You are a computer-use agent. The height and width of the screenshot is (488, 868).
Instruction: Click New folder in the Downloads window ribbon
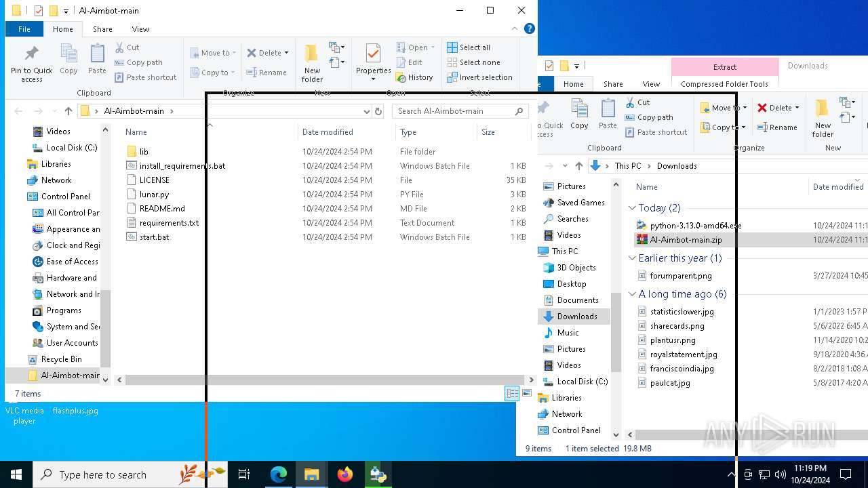coord(823,119)
